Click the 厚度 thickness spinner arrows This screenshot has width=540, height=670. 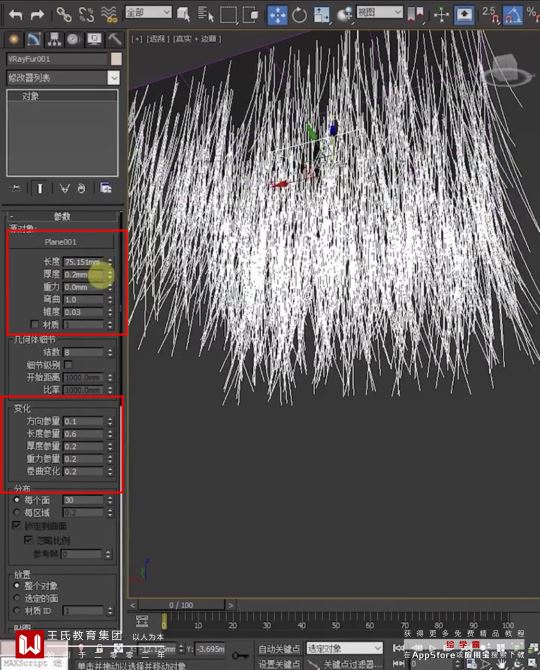[x=110, y=274]
